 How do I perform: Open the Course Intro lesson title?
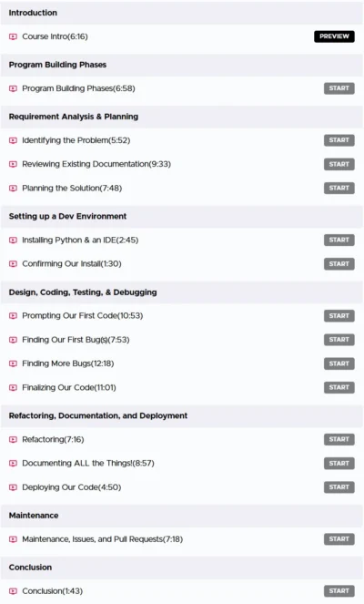(55, 36)
